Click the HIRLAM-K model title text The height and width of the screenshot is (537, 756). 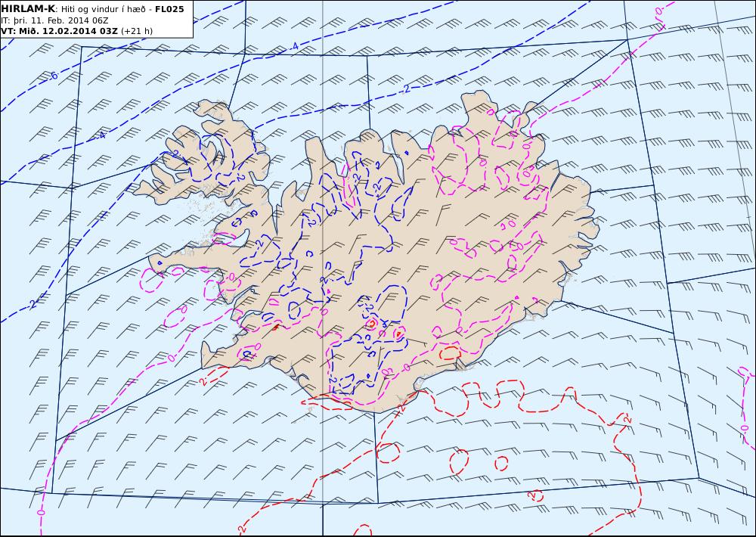pos(28,8)
